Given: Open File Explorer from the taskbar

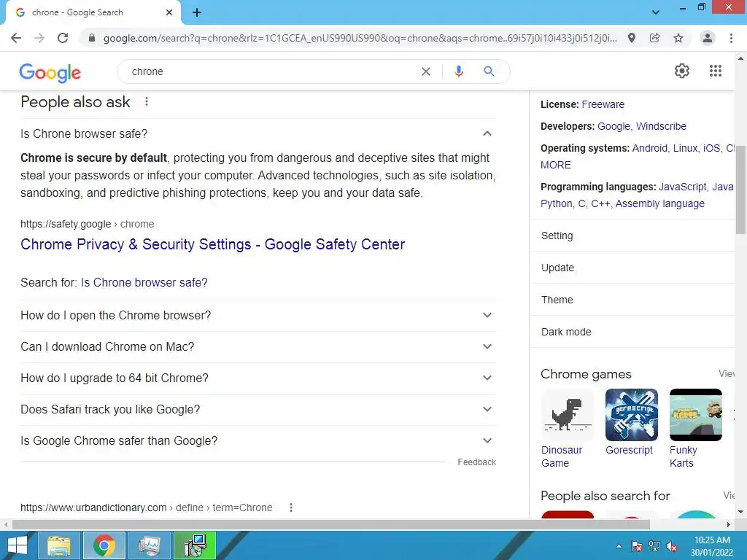Looking at the screenshot, I should point(58,545).
